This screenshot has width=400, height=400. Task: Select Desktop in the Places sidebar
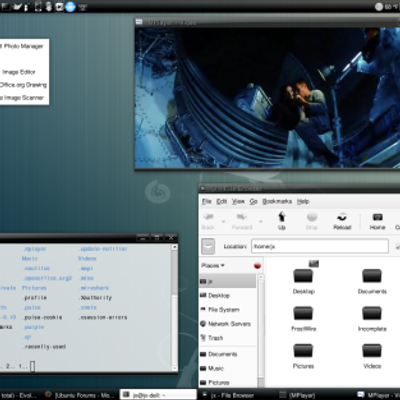[x=215, y=295]
